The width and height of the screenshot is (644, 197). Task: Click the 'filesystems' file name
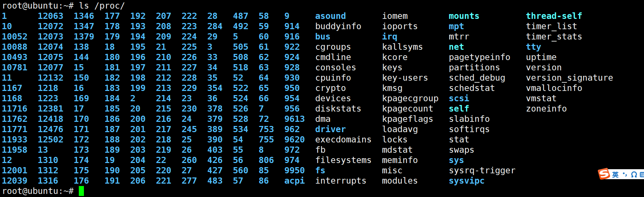(343, 160)
